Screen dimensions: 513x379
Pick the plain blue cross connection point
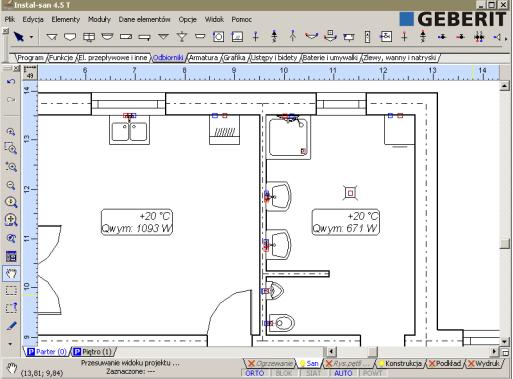pos(256,36)
